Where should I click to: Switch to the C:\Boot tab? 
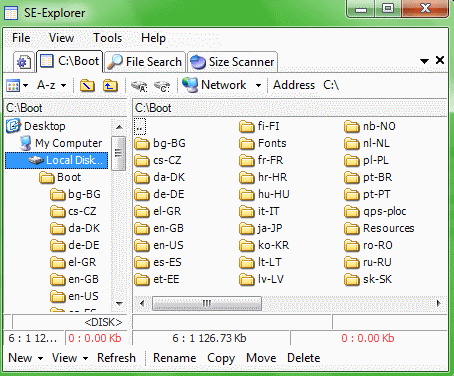click(x=70, y=61)
